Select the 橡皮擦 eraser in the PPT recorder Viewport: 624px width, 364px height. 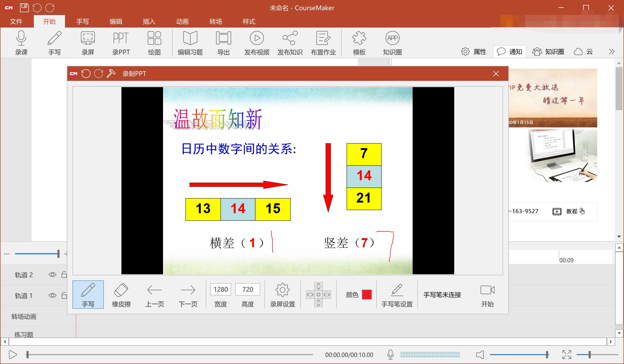coord(121,295)
